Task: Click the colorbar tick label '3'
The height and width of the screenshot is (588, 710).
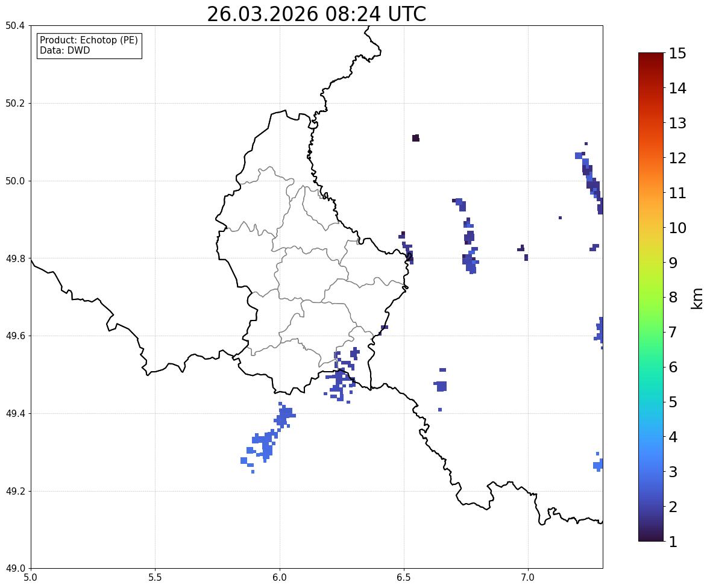Action: (673, 472)
